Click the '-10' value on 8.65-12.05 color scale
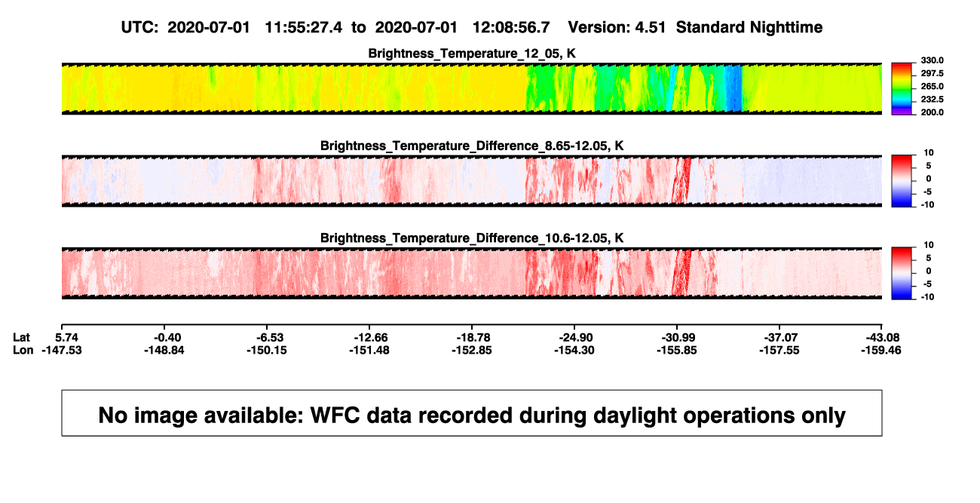 (927, 204)
